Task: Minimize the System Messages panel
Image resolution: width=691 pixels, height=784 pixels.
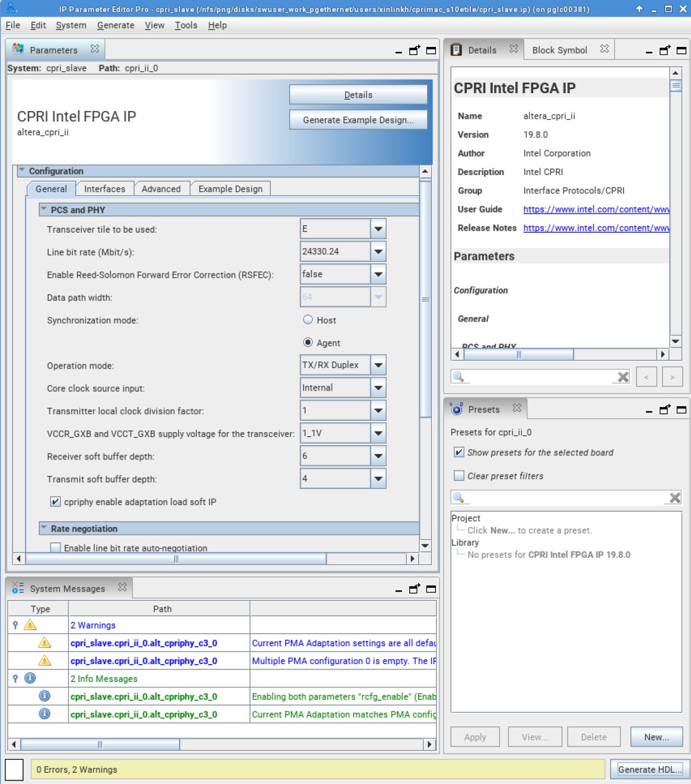Action: click(x=399, y=590)
